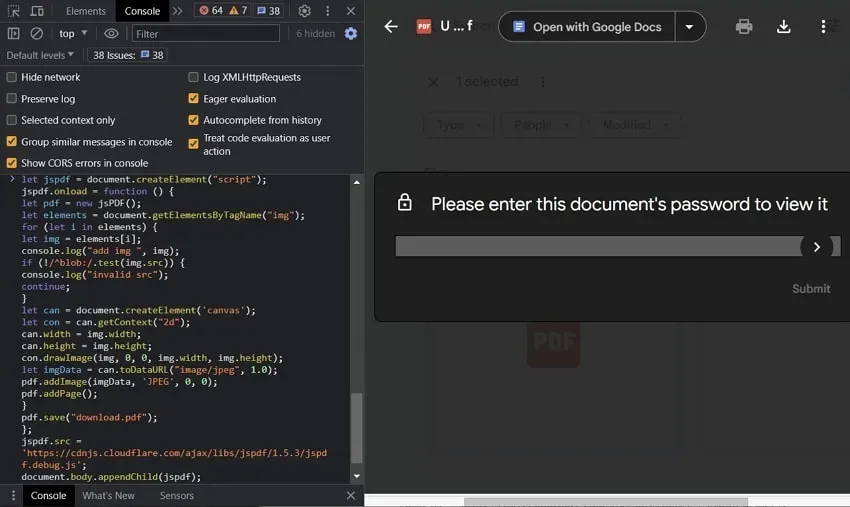Click the console prompt chevron
Screen dimensions: 850x507
tap(12, 178)
